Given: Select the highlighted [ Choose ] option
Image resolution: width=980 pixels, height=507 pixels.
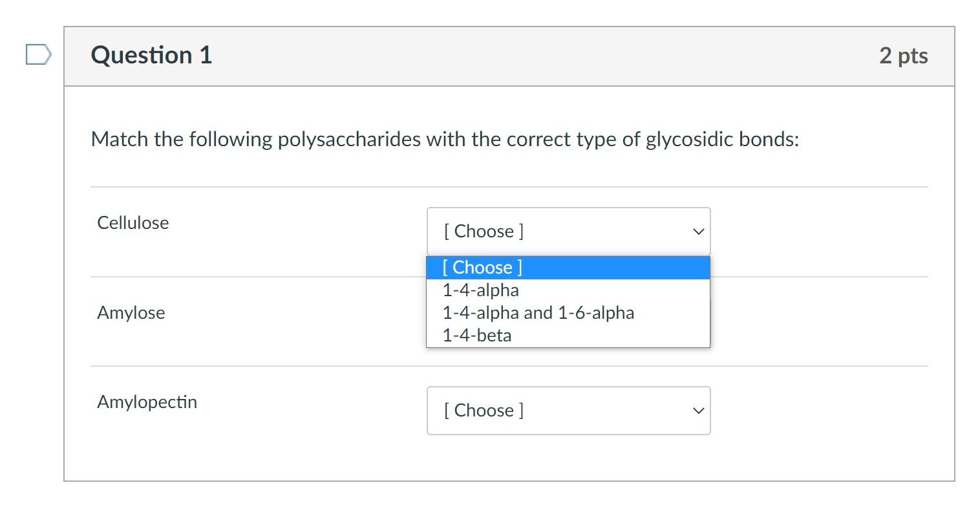Looking at the screenshot, I should [481, 267].
